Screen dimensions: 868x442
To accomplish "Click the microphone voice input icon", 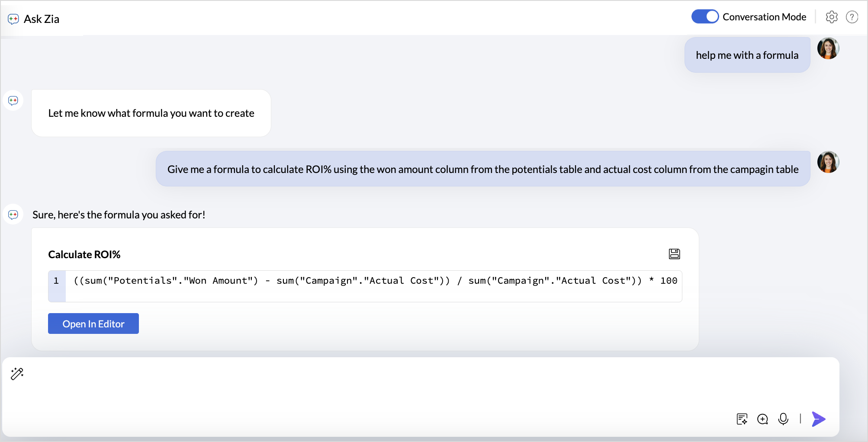I will (783, 419).
